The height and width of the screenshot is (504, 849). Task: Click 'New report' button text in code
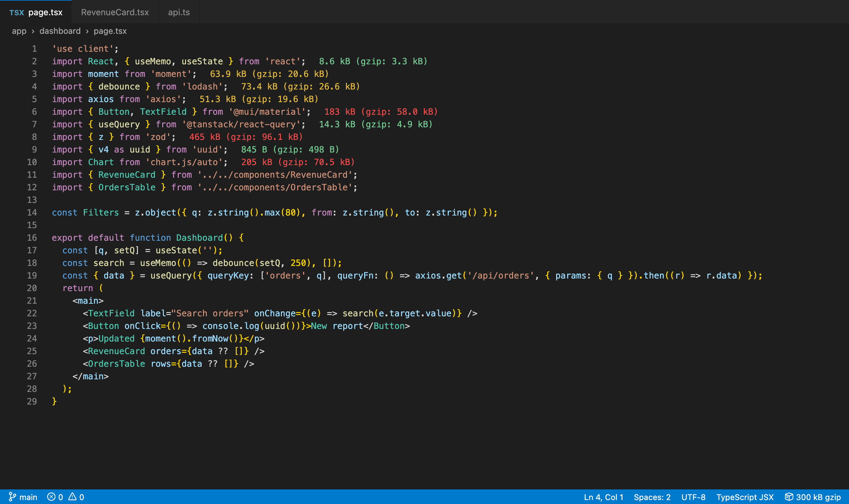(337, 326)
